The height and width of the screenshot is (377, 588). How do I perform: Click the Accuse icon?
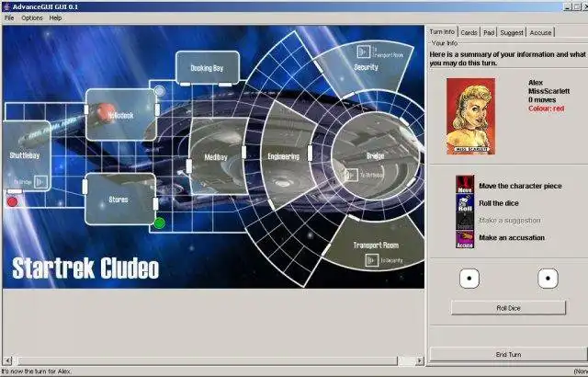coord(465,239)
